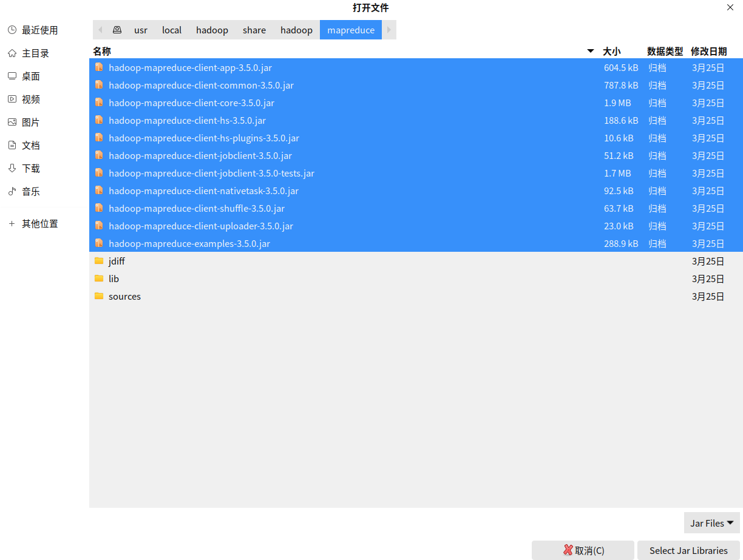Select hadoop-mapreduce-client-hs-plugins-3.5.0.jar file name
This screenshot has width=743, height=560.
(204, 138)
